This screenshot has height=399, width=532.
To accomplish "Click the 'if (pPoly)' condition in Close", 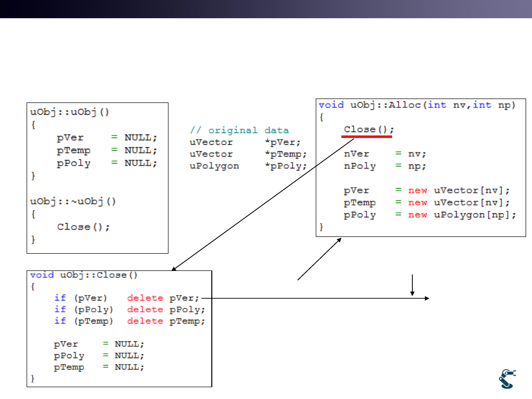I will [84, 309].
